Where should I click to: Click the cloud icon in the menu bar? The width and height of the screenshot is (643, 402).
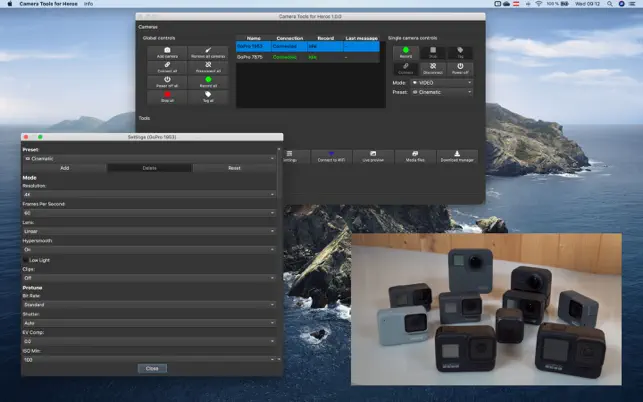pos(506,4)
